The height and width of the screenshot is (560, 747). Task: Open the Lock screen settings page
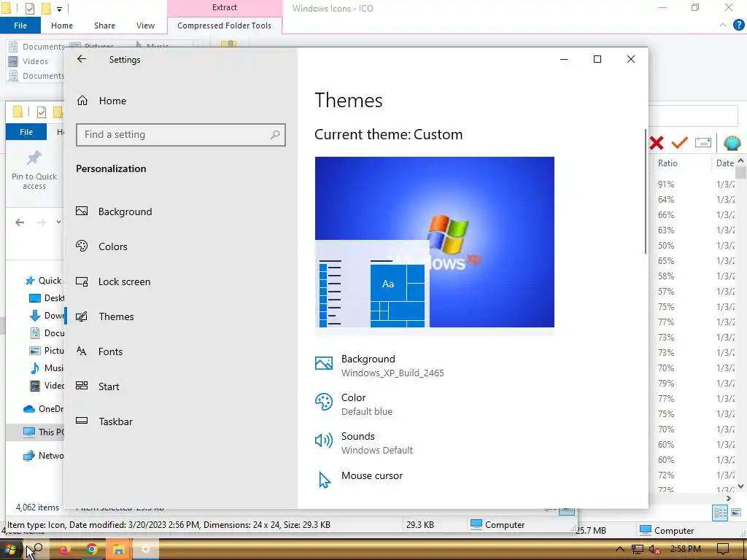(113, 281)
